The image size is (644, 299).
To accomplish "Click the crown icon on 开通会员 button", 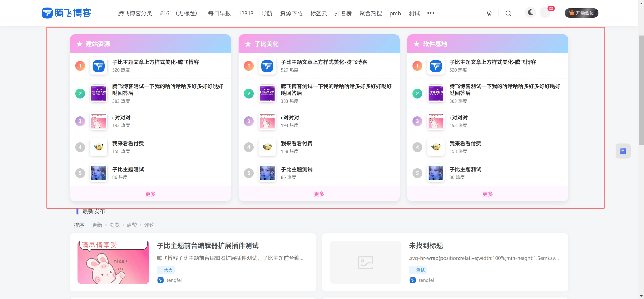I will (572, 12).
